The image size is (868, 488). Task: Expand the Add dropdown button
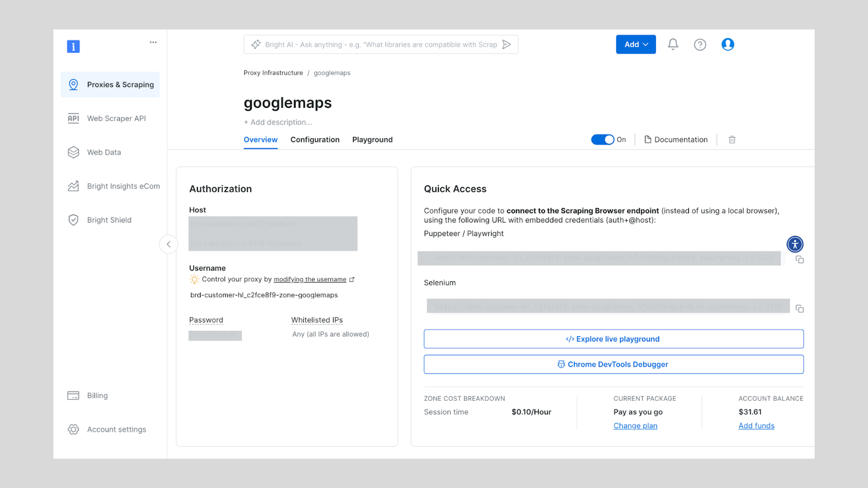click(x=636, y=44)
